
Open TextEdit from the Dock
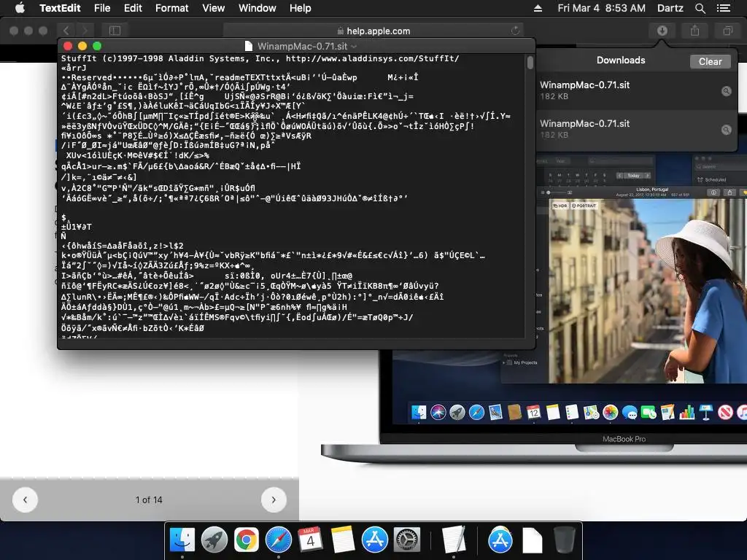(453, 540)
